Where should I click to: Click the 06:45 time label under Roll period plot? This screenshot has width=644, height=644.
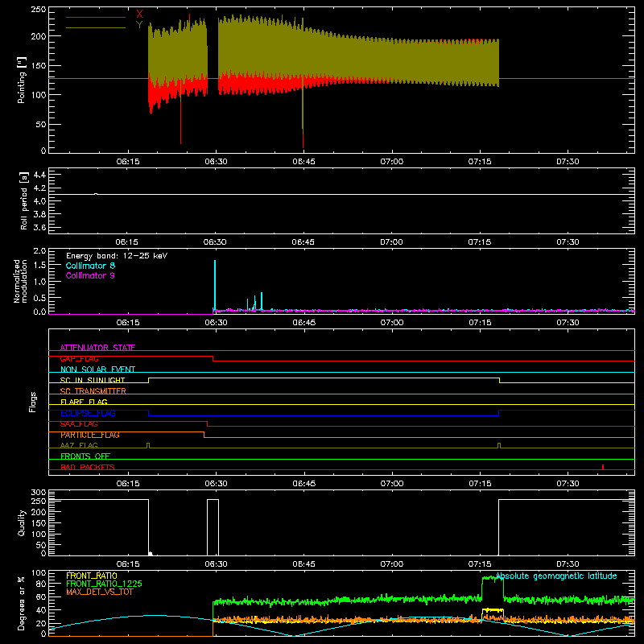point(303,242)
